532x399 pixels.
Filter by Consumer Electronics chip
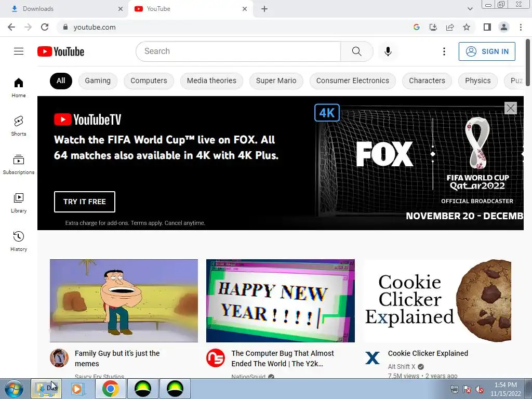pyautogui.click(x=353, y=81)
